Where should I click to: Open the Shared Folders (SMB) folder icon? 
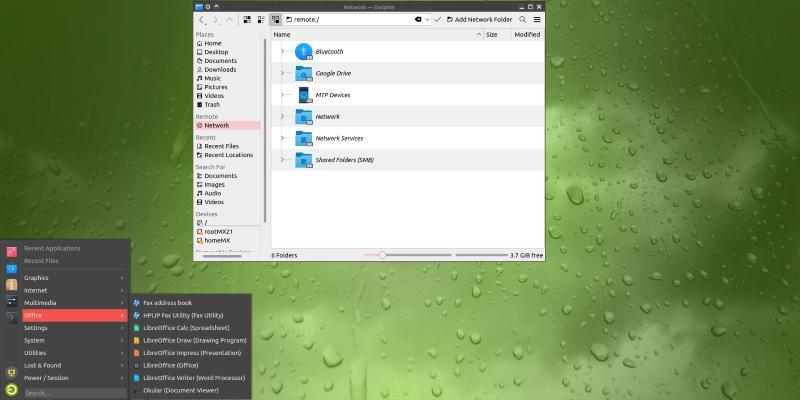tap(304, 160)
